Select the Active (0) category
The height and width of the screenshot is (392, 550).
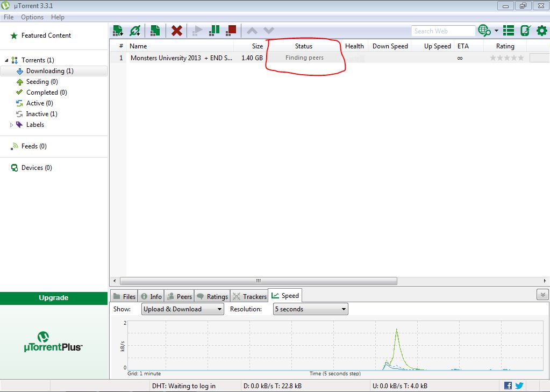[39, 103]
